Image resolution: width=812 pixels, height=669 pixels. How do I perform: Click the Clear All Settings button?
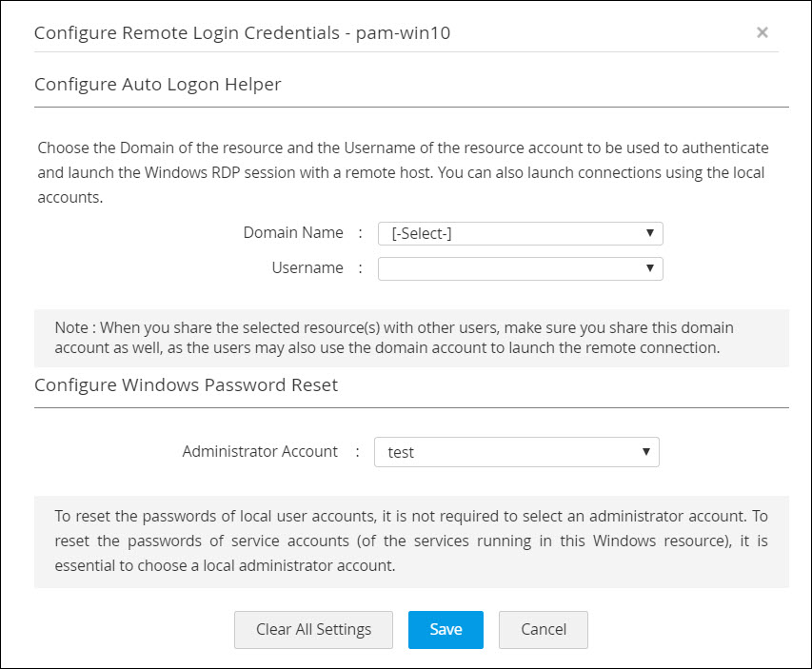coord(313,629)
